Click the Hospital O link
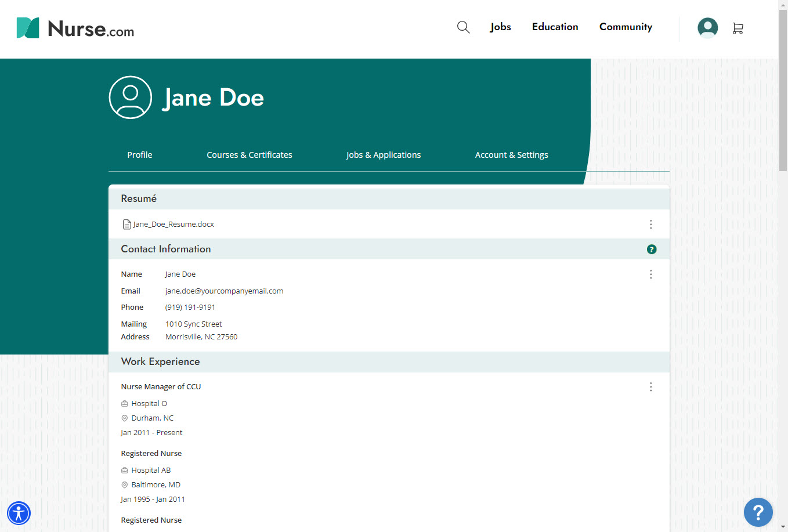 pyautogui.click(x=150, y=403)
